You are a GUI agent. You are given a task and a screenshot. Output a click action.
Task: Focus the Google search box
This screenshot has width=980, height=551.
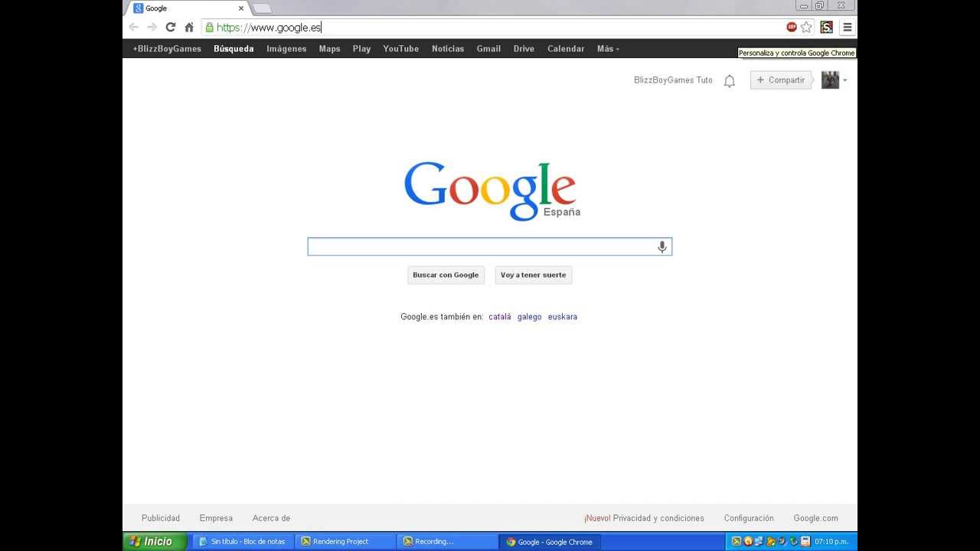coord(490,246)
